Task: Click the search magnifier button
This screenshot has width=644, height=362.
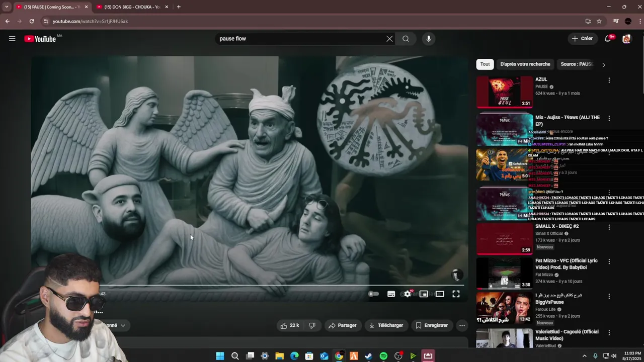Action: (406, 39)
